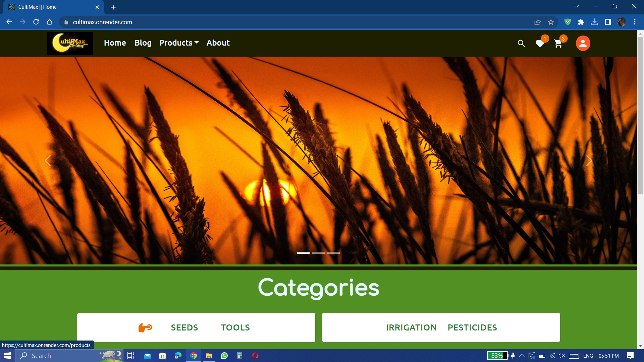644x362 pixels.
Task: Open the orange user account icon
Action: (583, 43)
